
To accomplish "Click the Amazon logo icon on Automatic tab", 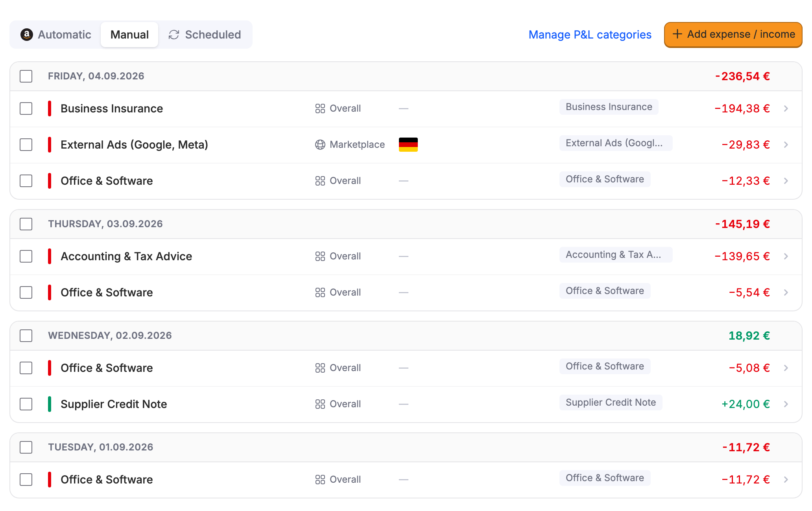I will click(x=26, y=35).
